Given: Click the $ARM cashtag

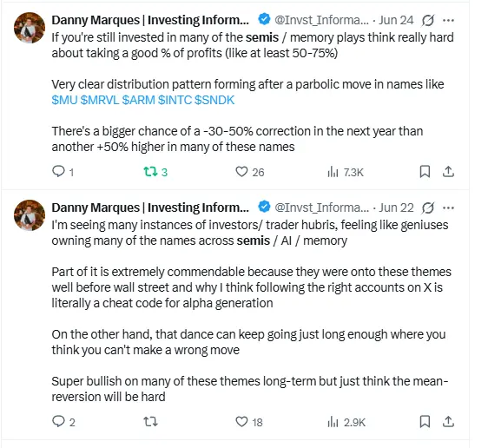Looking at the screenshot, I should click(x=138, y=100).
